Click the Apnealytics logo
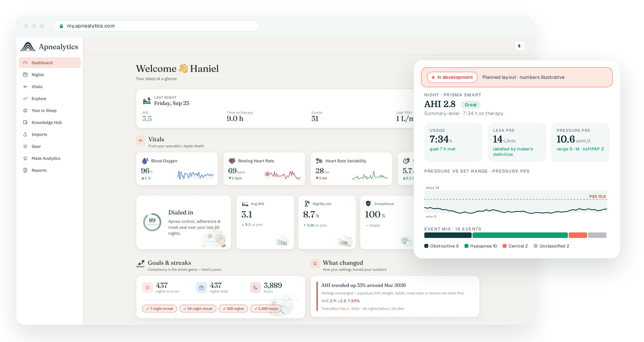Image resolution: width=644 pixels, height=342 pixels. [49, 47]
